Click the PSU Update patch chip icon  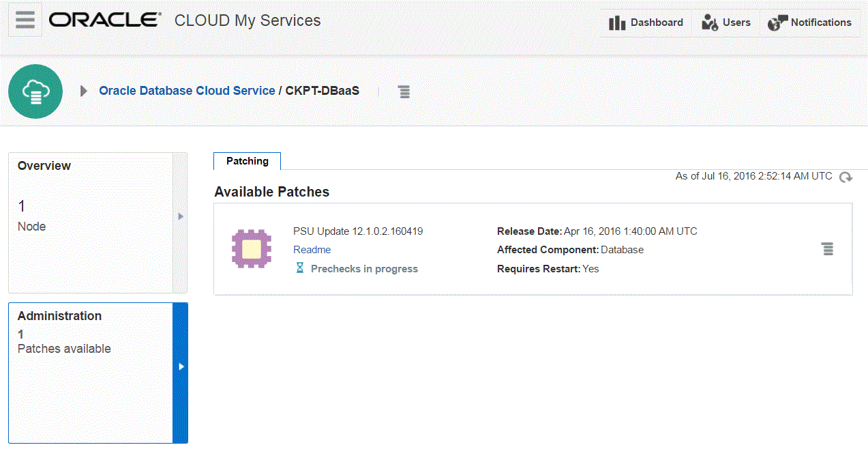coord(252,248)
